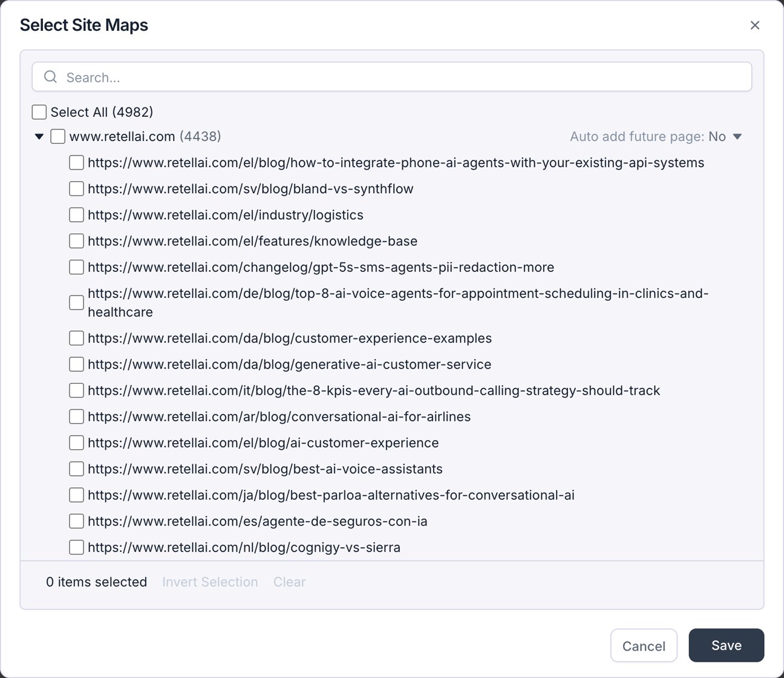This screenshot has height=678, width=784.
Task: Click the Invert Selection link
Action: pos(210,582)
